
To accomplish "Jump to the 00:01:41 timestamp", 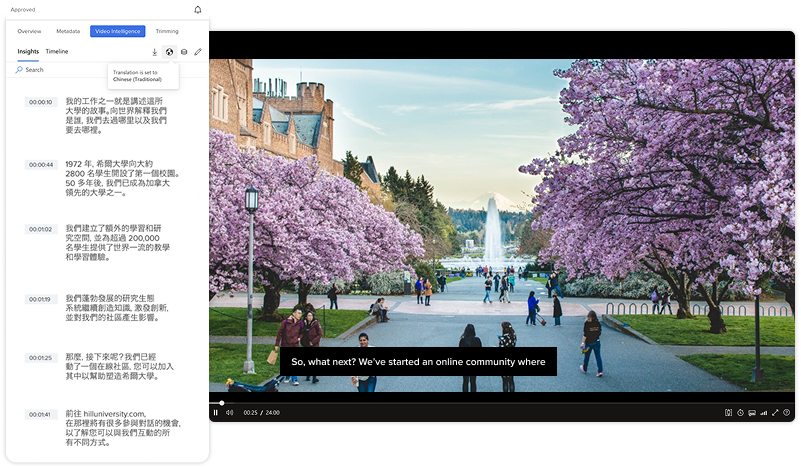I will point(41,414).
